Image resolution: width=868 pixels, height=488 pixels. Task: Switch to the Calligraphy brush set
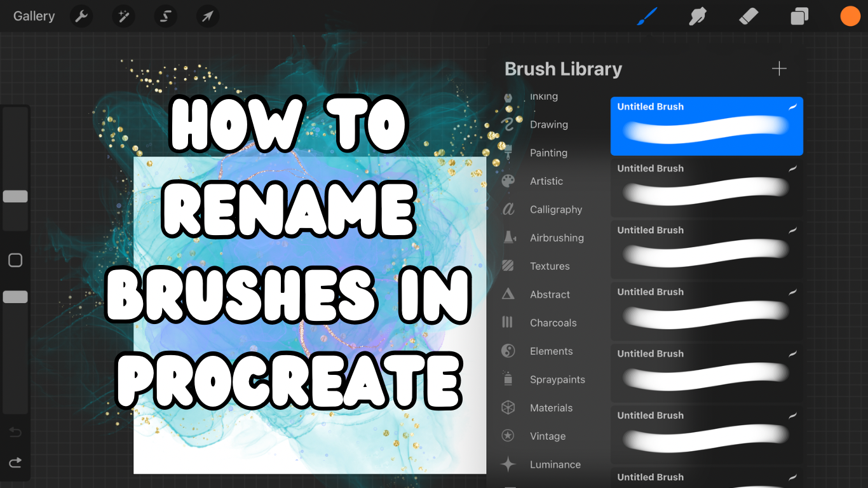pos(556,209)
